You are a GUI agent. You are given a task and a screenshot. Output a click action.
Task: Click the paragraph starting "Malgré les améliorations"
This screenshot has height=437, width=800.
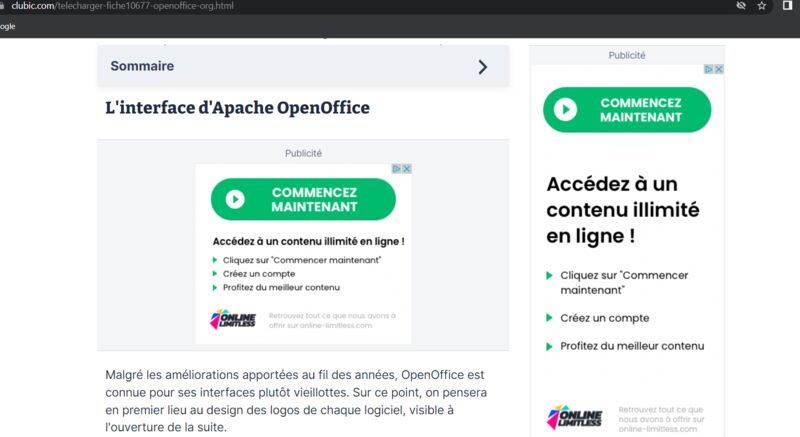click(296, 401)
